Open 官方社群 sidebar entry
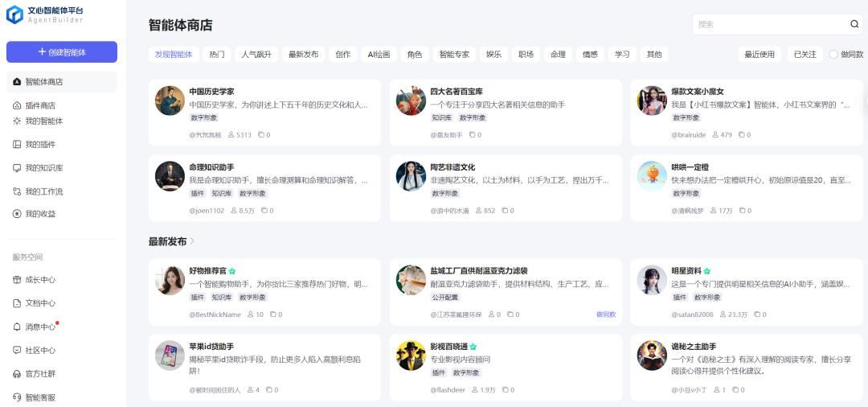The image size is (868, 407). (34, 374)
